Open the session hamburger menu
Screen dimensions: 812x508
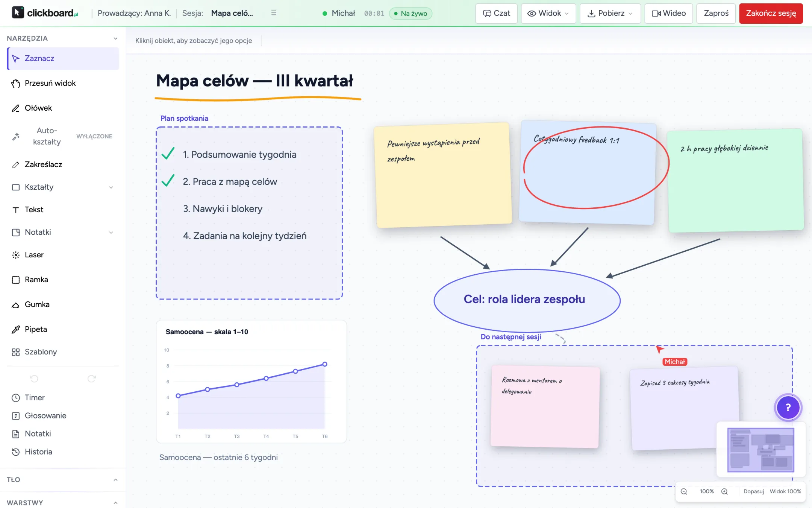click(x=274, y=13)
